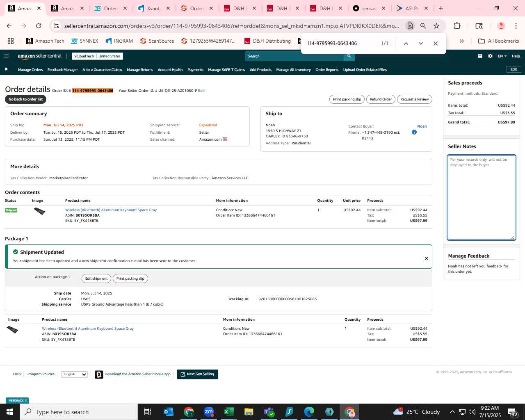This screenshot has height=420, width=525.
Task: Close the FEEDBACK tag at page bottom
Action: pos(26,401)
